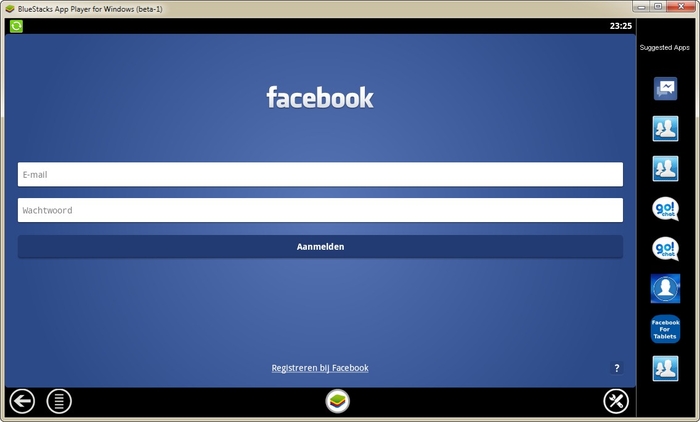Open the Android menu button
Screen dimensions: 700x422
coord(59,401)
